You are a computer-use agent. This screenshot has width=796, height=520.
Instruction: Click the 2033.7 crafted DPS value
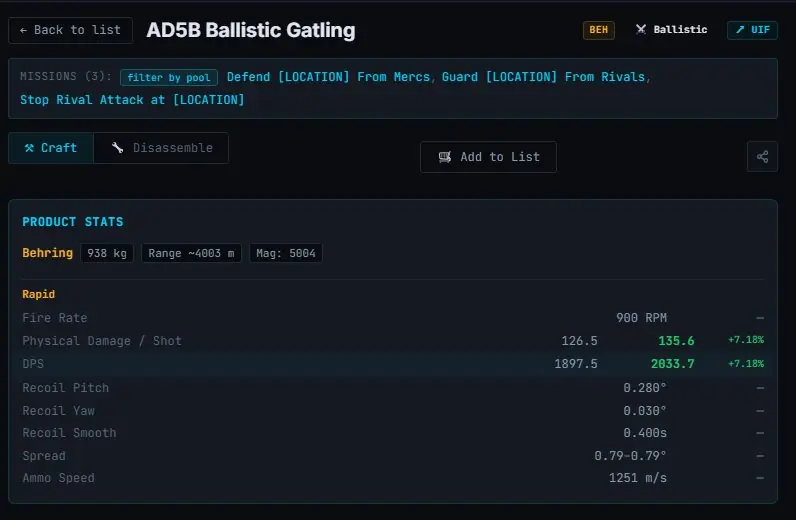click(x=673, y=364)
